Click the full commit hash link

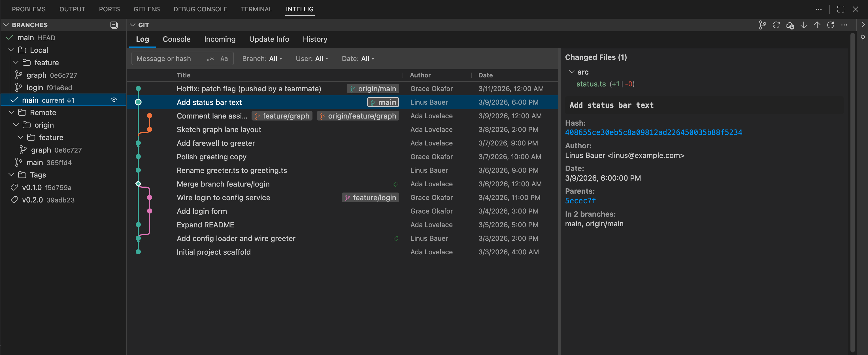(653, 132)
